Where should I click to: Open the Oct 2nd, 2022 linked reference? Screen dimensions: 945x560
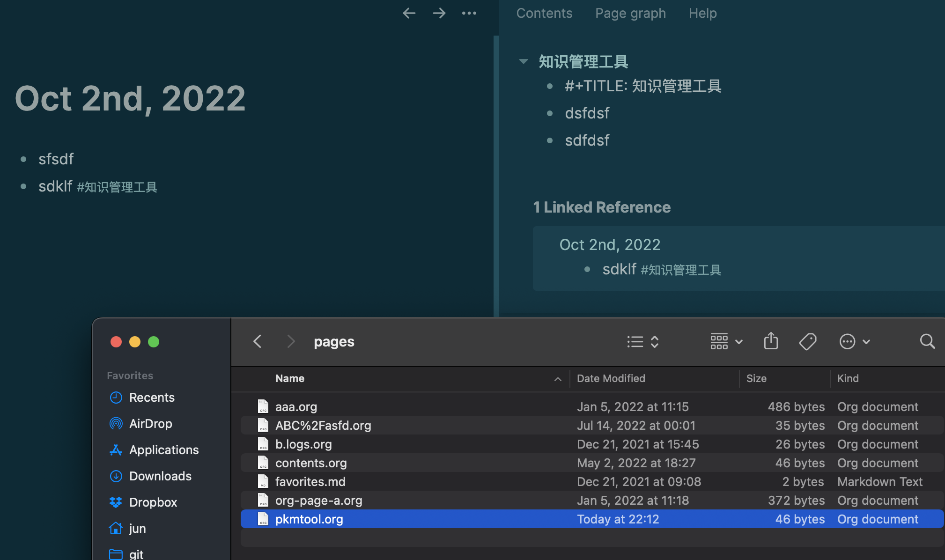click(610, 244)
